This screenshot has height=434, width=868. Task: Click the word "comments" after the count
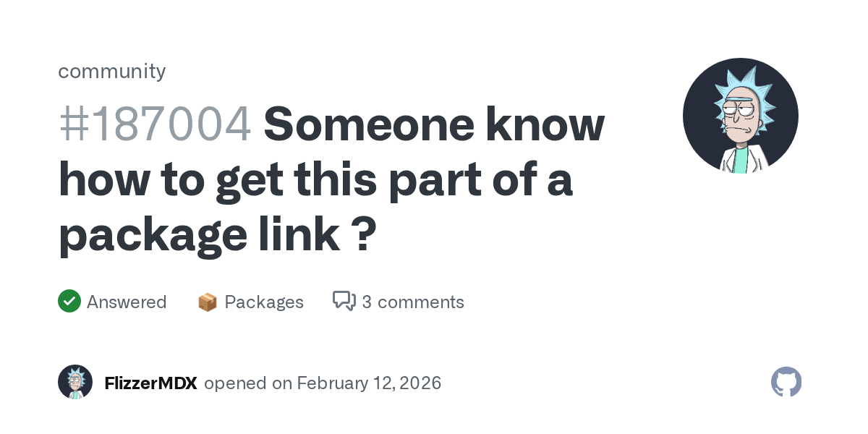[x=421, y=302]
